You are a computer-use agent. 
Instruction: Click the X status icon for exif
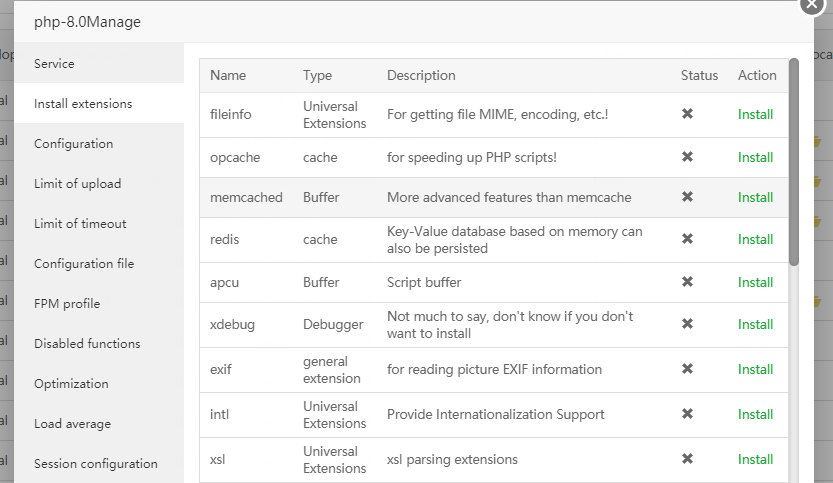687,369
